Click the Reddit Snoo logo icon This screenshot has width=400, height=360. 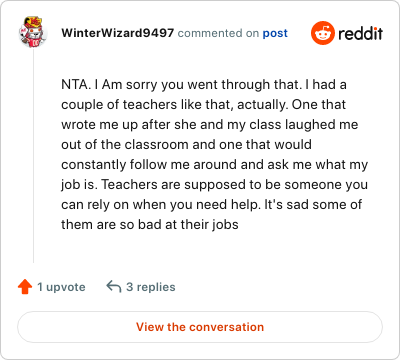point(322,33)
